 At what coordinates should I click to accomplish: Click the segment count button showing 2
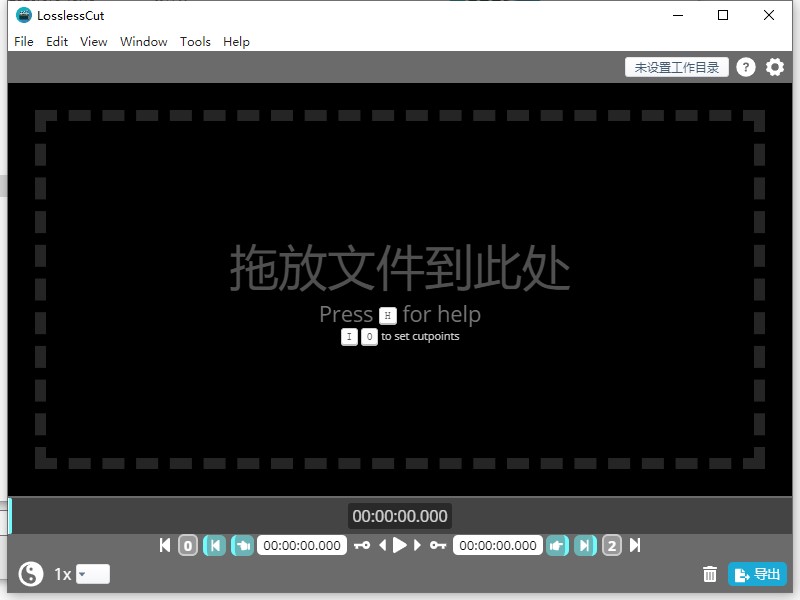(614, 545)
